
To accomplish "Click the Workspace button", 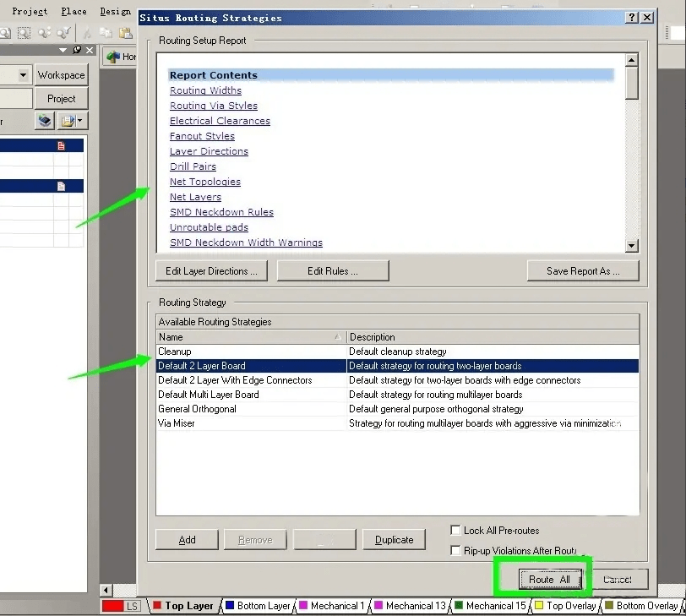I will coord(61,75).
